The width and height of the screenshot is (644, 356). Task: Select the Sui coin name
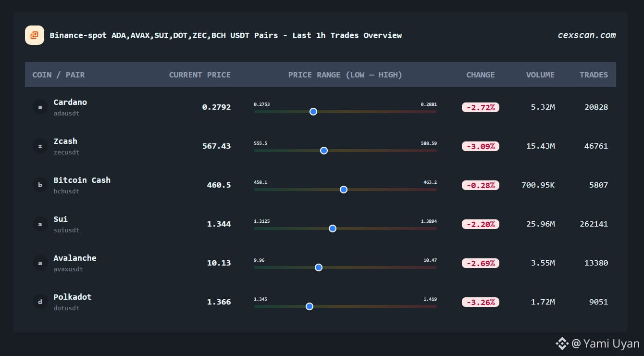tap(61, 219)
